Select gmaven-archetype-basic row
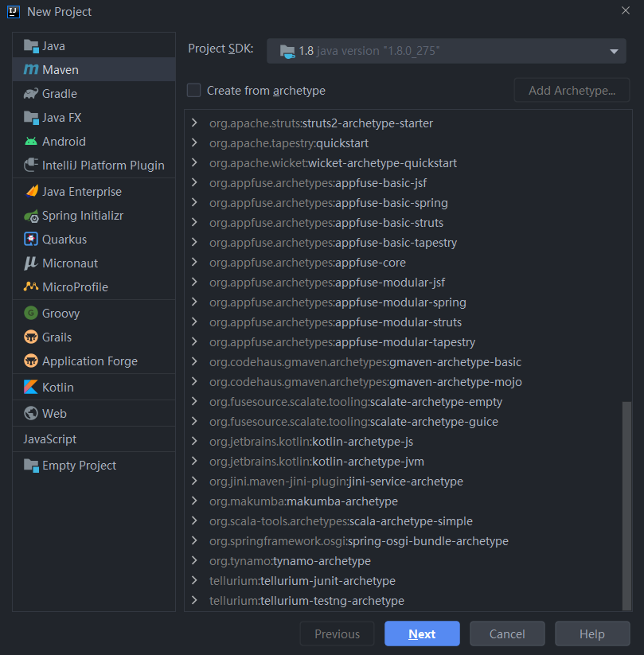This screenshot has height=655, width=644. tap(408, 362)
